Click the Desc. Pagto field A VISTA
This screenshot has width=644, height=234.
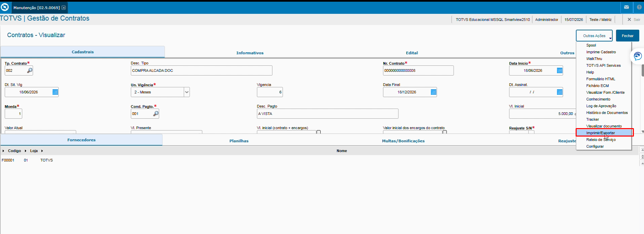tap(327, 114)
